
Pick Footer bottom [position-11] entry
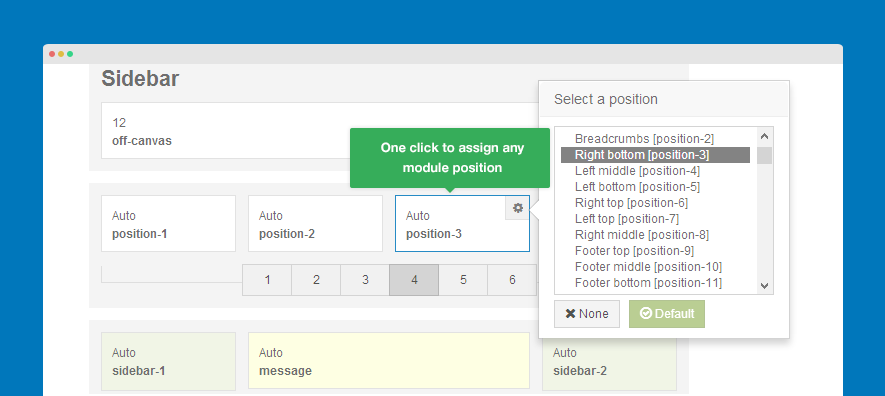648,283
